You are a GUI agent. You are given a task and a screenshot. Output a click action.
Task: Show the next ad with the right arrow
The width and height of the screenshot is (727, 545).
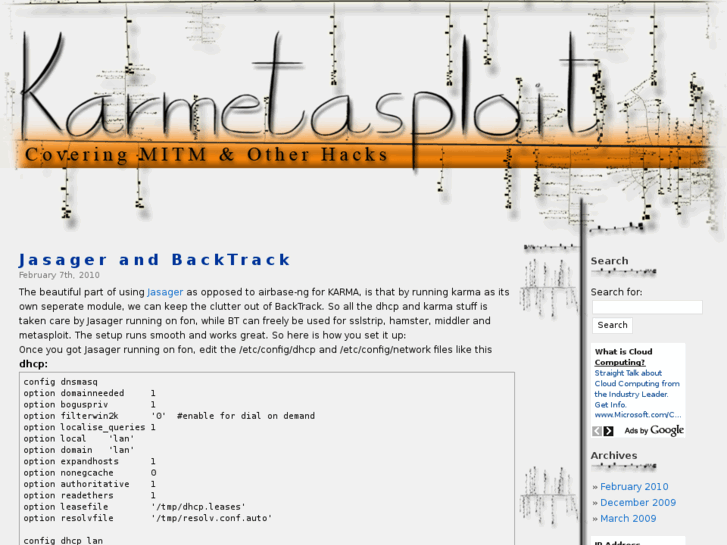click(x=608, y=431)
